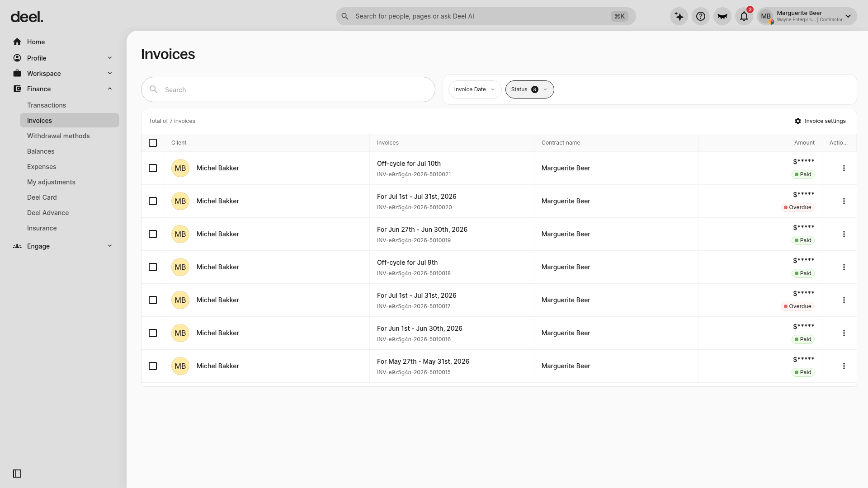Check the Jun 27th - Jun 30th invoice
868x488 pixels.
point(153,234)
